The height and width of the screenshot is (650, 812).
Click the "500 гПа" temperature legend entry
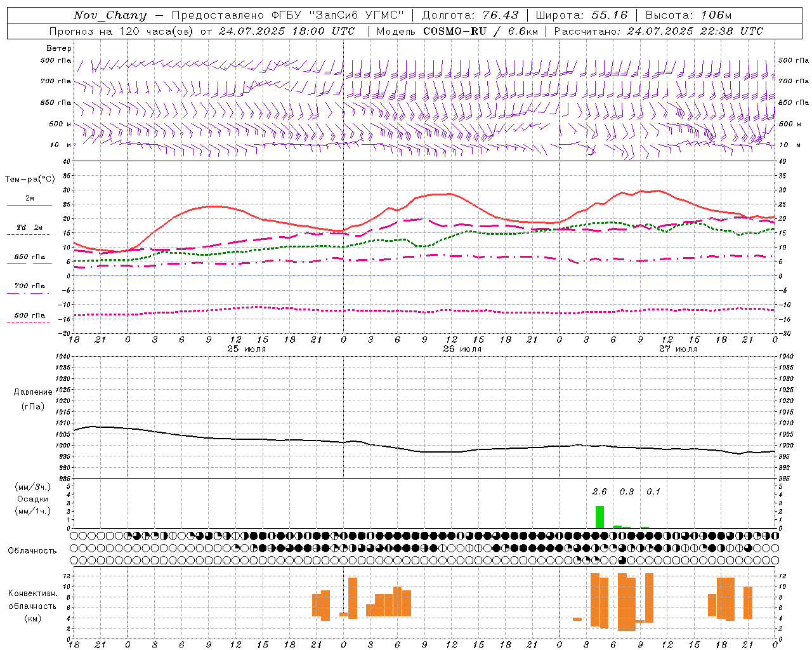tap(30, 315)
